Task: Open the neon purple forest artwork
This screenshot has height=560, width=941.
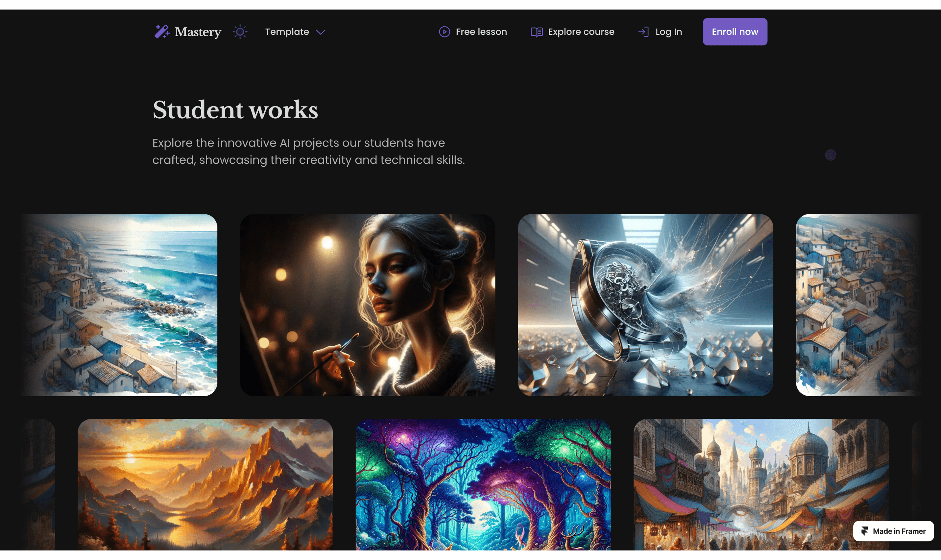Action: point(483,484)
